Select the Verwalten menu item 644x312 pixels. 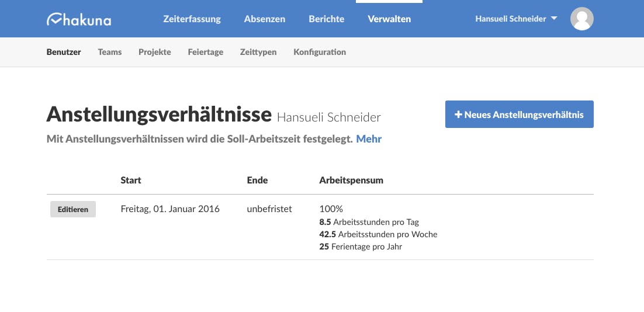point(389,19)
